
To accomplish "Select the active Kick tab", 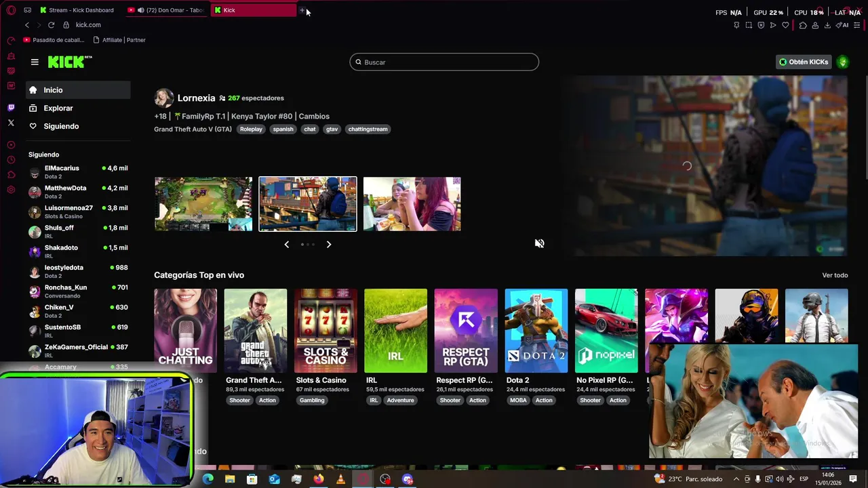I will point(254,10).
